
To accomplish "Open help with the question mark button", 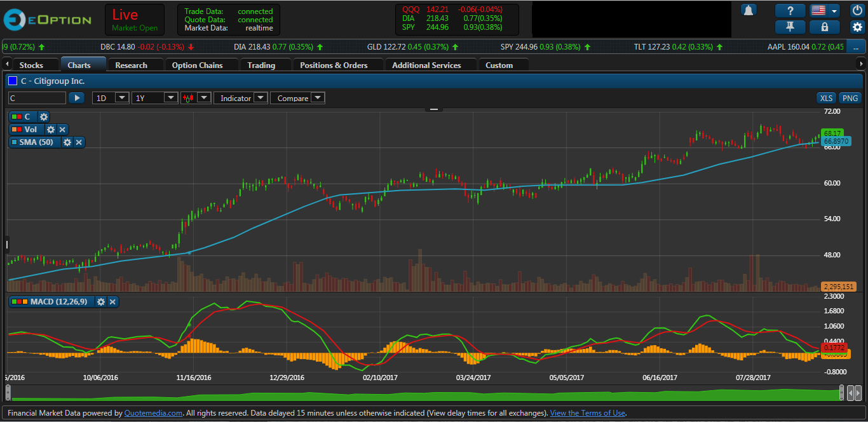I will tap(790, 10).
